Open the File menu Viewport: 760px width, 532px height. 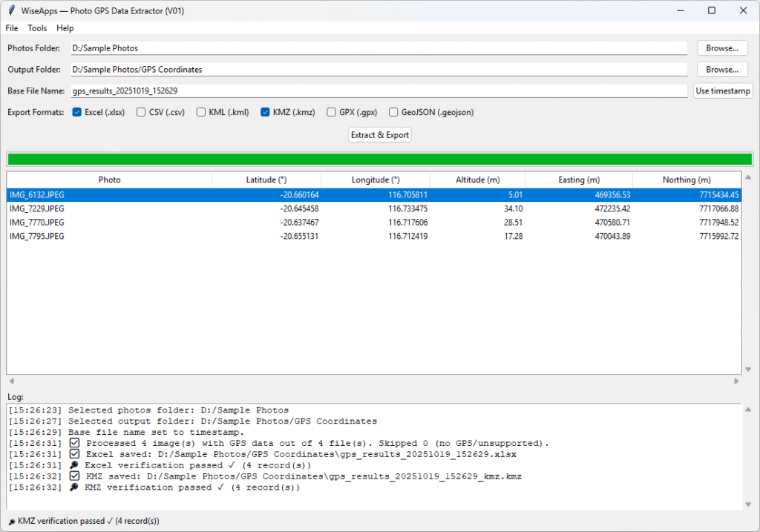click(x=12, y=28)
